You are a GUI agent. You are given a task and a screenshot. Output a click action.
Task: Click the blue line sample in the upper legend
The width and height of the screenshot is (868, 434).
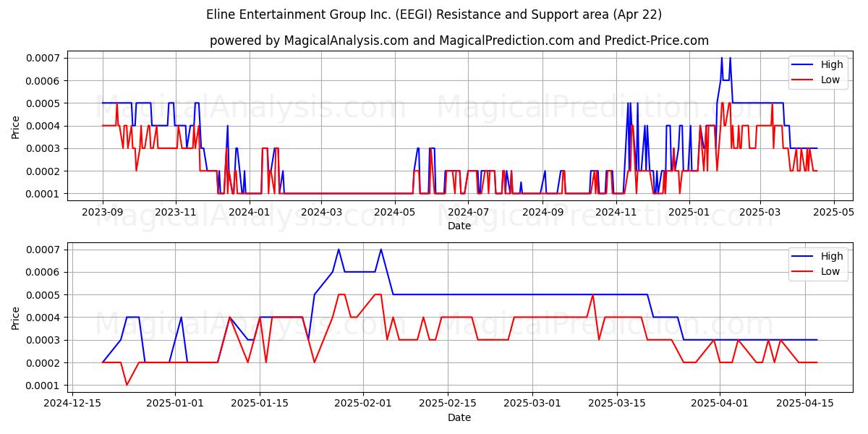(803, 64)
